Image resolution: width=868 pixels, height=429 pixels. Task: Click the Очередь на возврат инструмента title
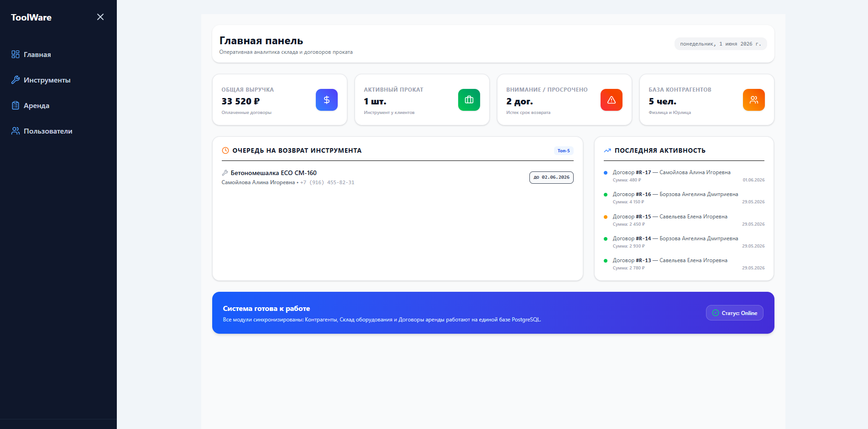[x=297, y=150]
